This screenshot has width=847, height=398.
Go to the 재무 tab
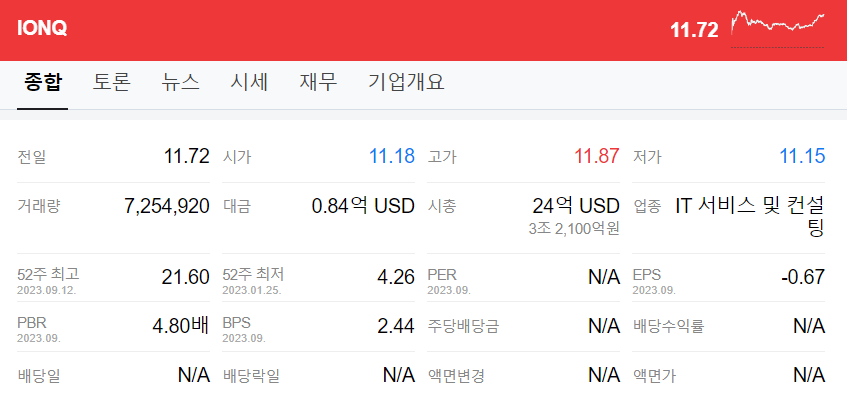318,83
